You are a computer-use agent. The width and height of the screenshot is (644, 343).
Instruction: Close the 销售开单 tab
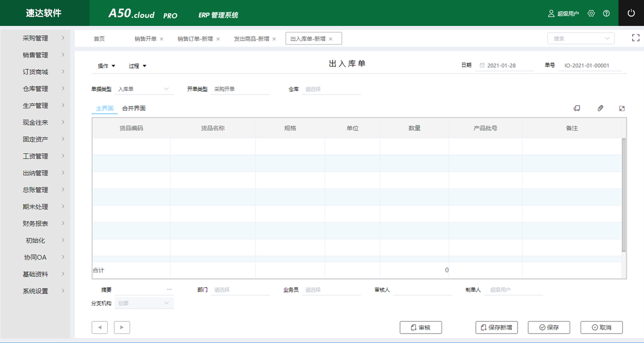pos(161,39)
